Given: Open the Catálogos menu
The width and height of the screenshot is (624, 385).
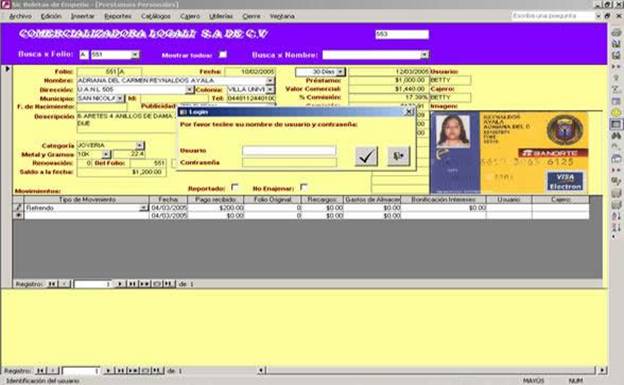Looking at the screenshot, I should click(156, 16).
